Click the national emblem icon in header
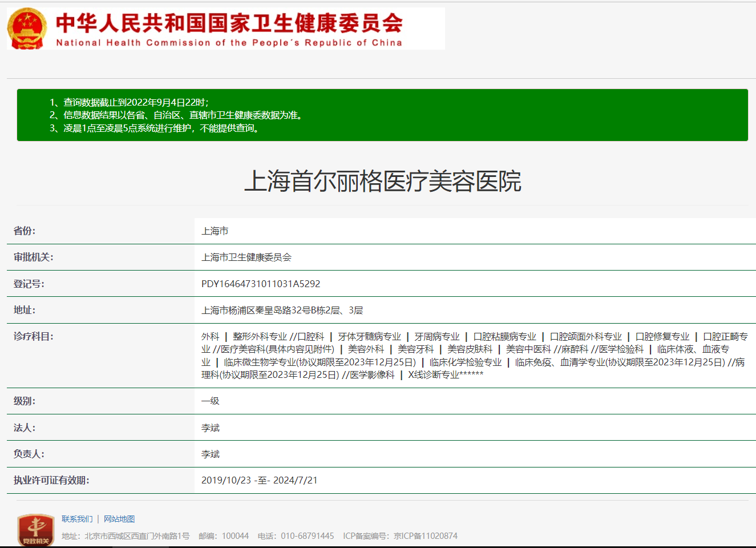This screenshot has height=548, width=756. point(27,29)
